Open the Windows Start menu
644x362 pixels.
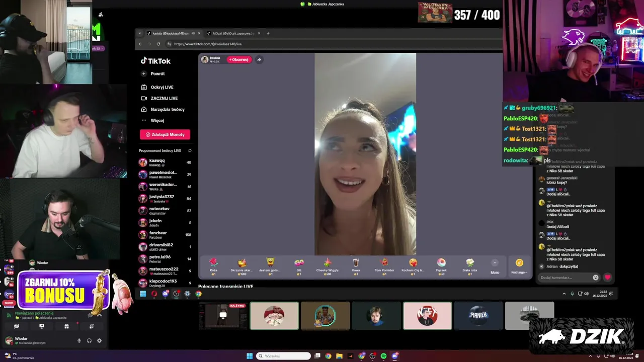click(250, 356)
